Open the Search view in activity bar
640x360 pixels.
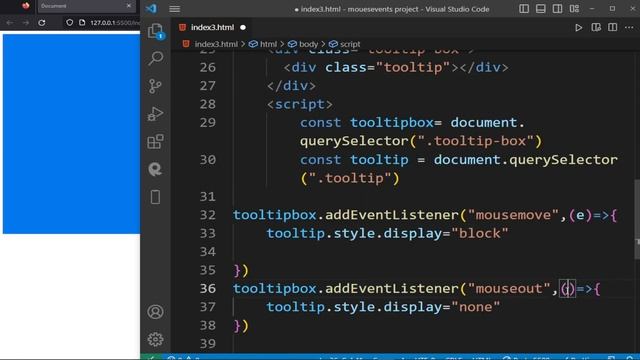pyautogui.click(x=156, y=58)
